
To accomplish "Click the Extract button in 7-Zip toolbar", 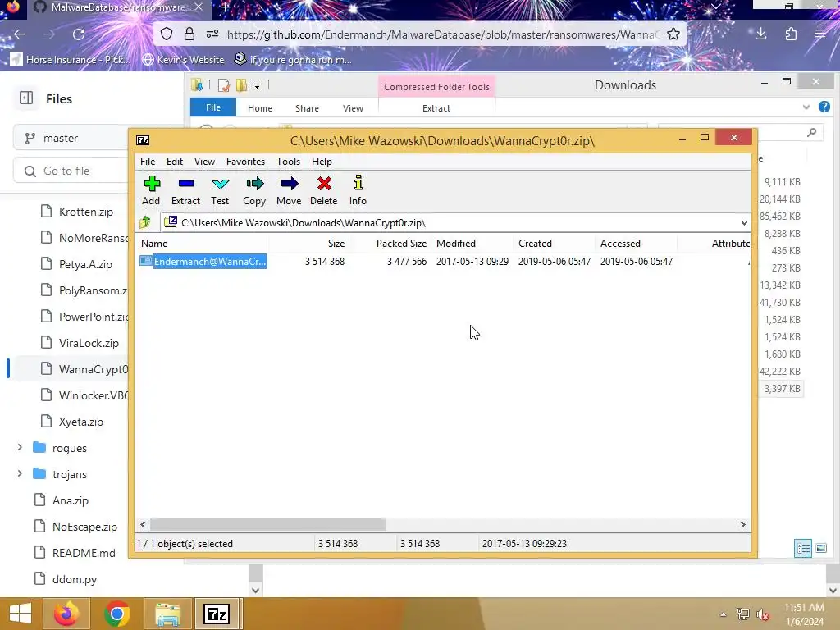I will point(185,190).
